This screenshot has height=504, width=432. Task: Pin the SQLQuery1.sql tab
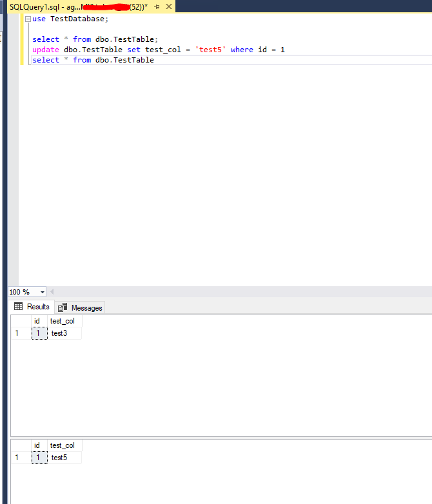[x=157, y=6]
